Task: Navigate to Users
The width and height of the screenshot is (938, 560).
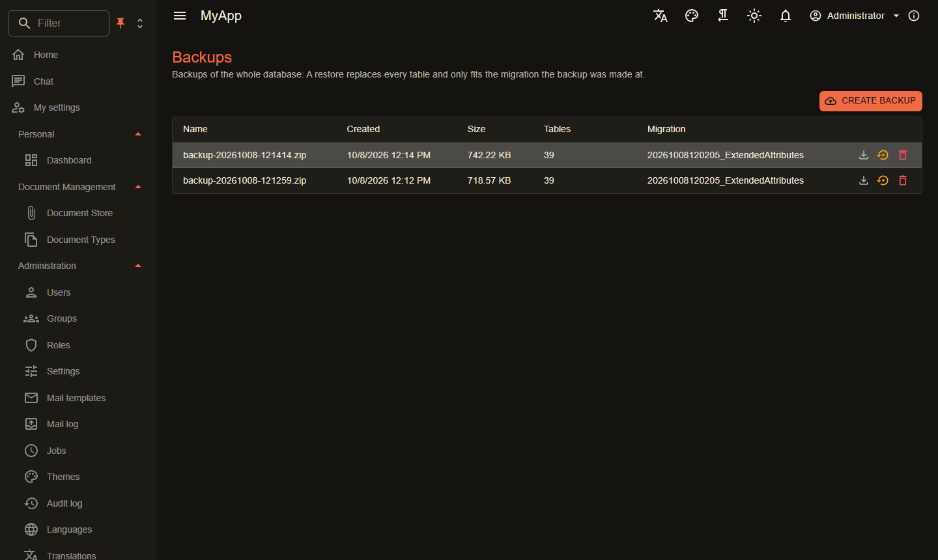Action: [78, 292]
